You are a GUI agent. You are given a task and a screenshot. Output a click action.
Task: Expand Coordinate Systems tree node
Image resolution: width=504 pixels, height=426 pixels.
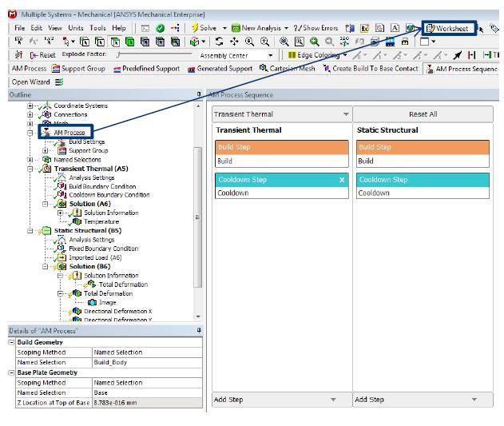[30, 106]
